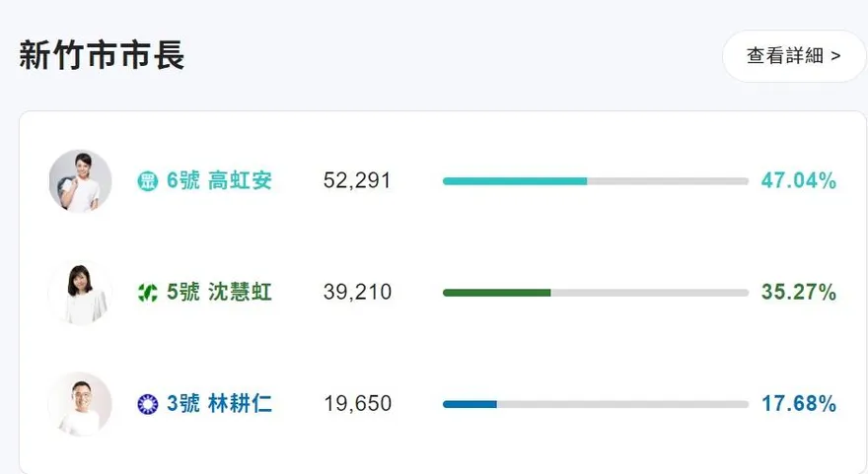This screenshot has height=474, width=868.
Task: Click 林耕仁's candidate photo
Action: point(80,404)
